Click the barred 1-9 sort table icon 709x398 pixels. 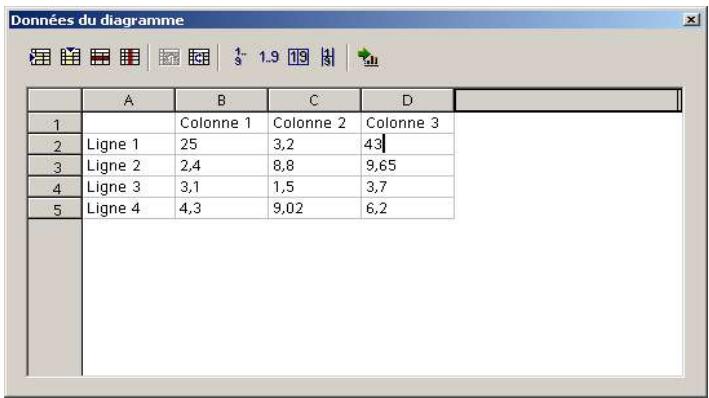[x=328, y=57]
